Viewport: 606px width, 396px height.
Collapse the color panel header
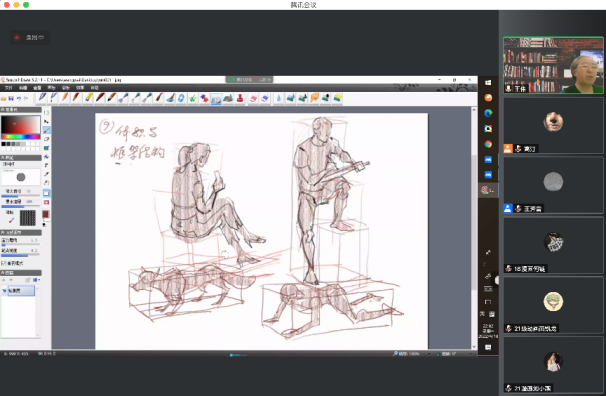[x=21, y=110]
